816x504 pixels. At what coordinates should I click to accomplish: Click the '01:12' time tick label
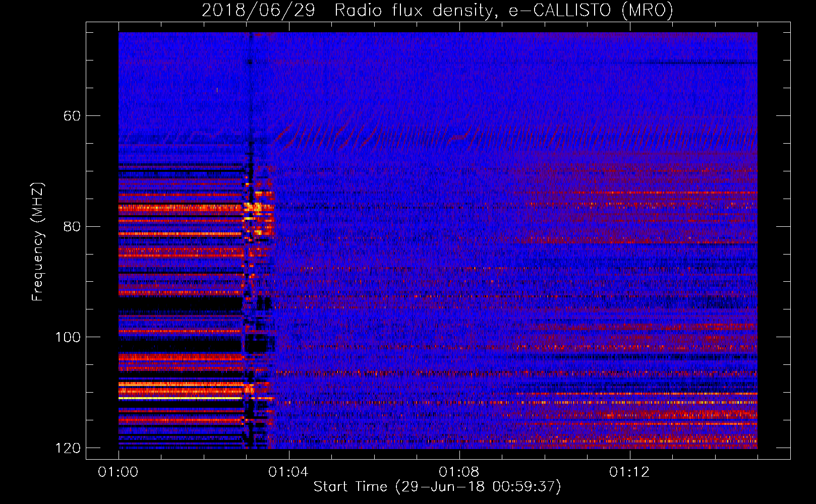click(629, 472)
